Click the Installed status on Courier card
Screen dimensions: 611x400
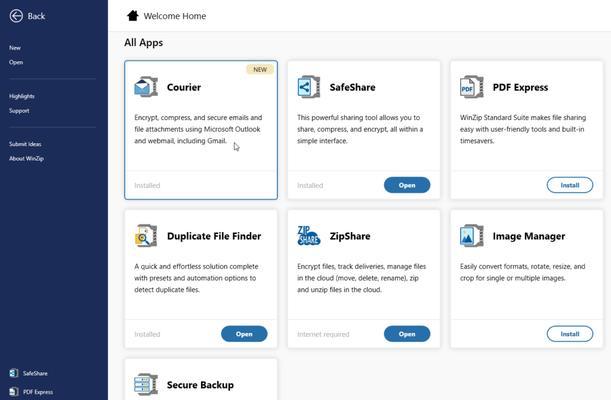coord(147,185)
